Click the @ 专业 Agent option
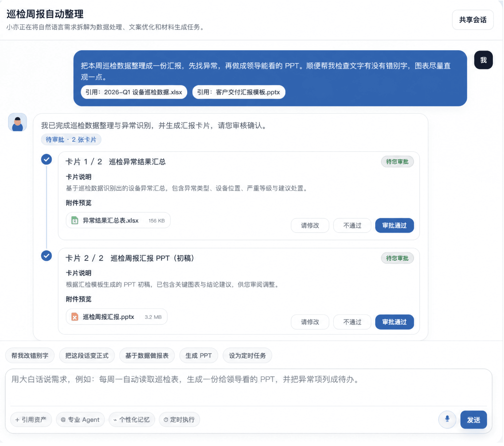The height and width of the screenshot is (446, 504). [x=80, y=419]
